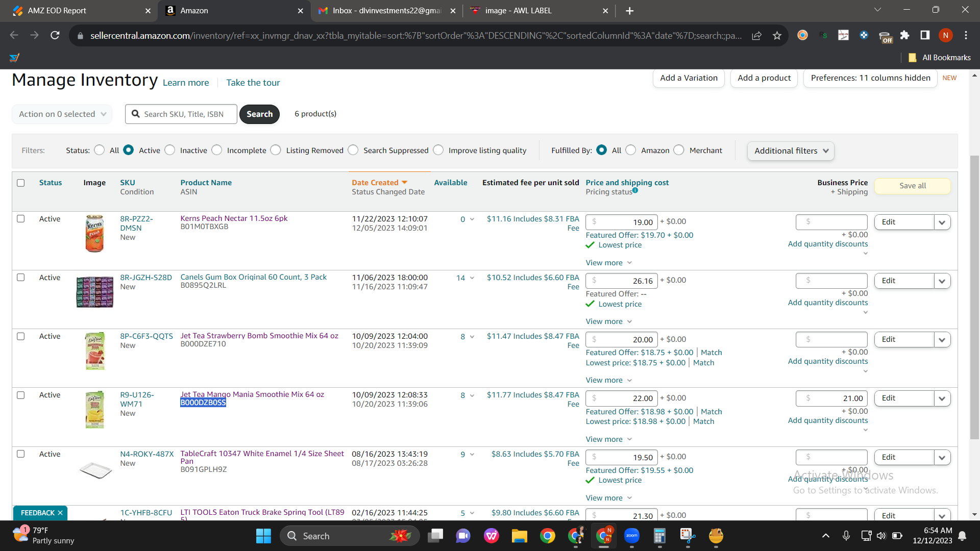Screen dimensions: 980x551
Task: Open the browser extensions puzzle icon
Action: [x=905, y=35]
